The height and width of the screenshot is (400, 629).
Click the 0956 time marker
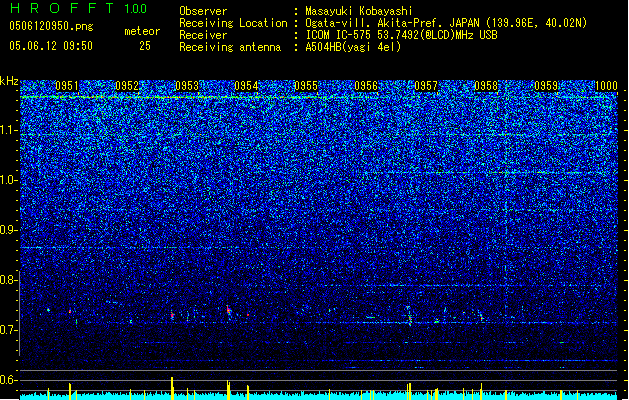[x=366, y=86]
